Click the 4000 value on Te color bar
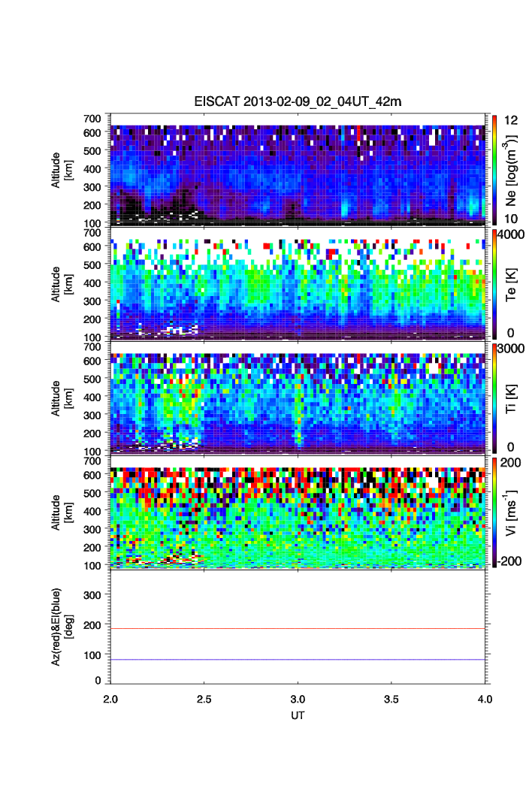The height and width of the screenshot is (798, 532). point(511,234)
